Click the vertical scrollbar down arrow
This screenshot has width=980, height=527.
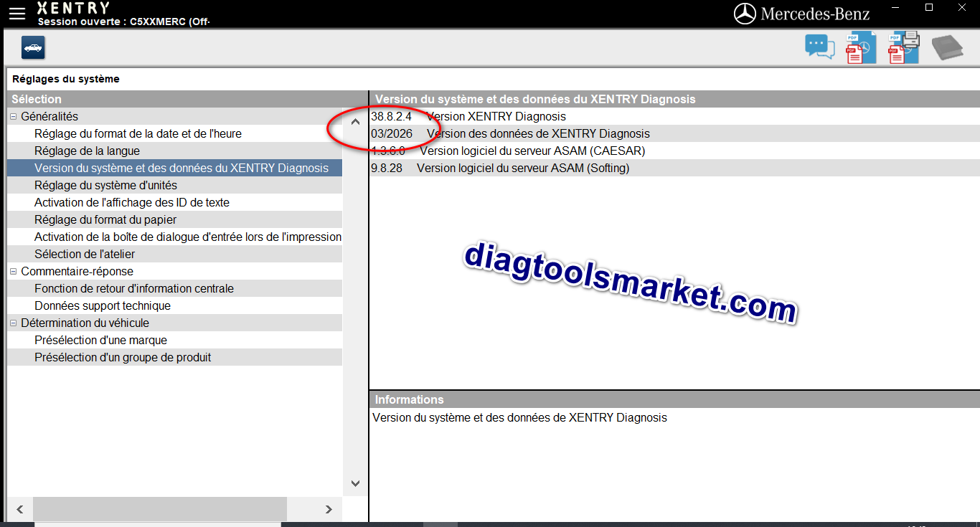[x=355, y=483]
